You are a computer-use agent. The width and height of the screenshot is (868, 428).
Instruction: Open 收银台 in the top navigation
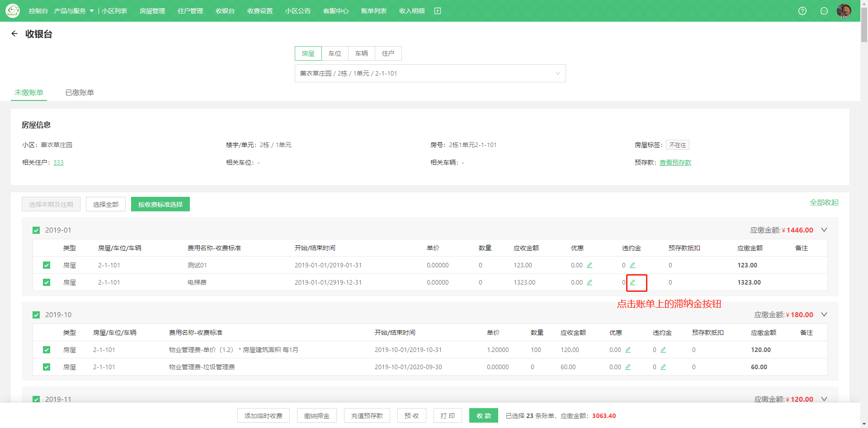[x=225, y=11]
